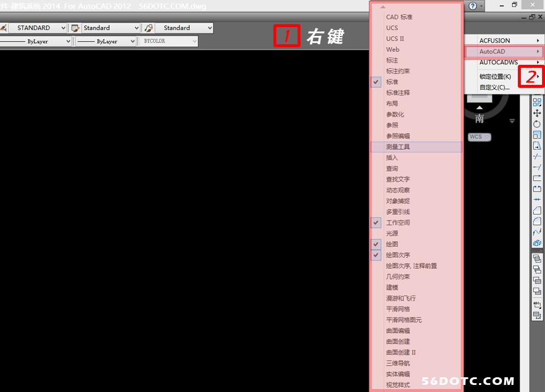Choose 对象捕捉 in the toolbar list
Screen dimensions: 545x392
point(398,201)
